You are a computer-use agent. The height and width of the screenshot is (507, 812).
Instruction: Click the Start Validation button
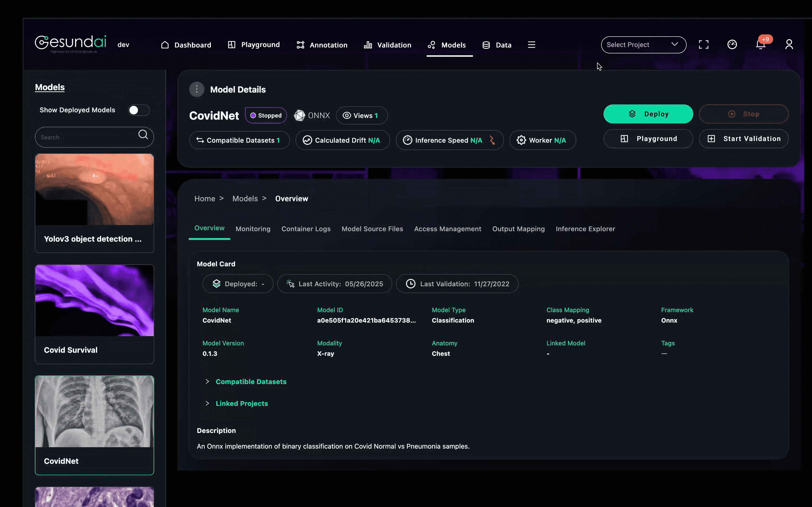click(x=743, y=138)
